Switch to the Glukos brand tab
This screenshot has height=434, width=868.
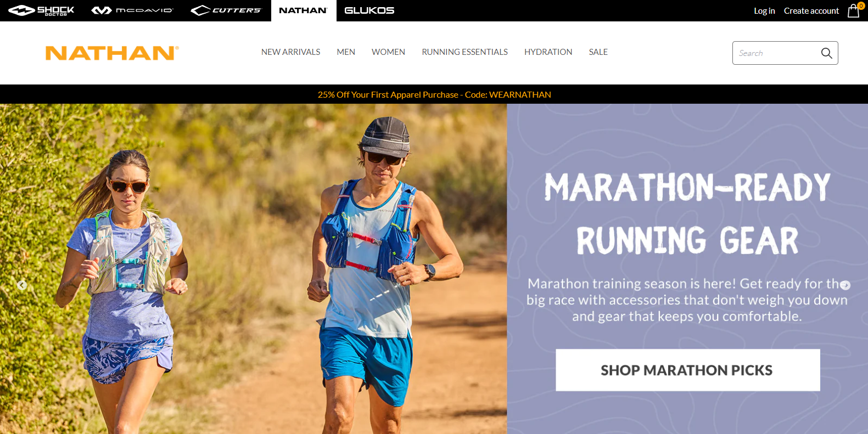369,10
